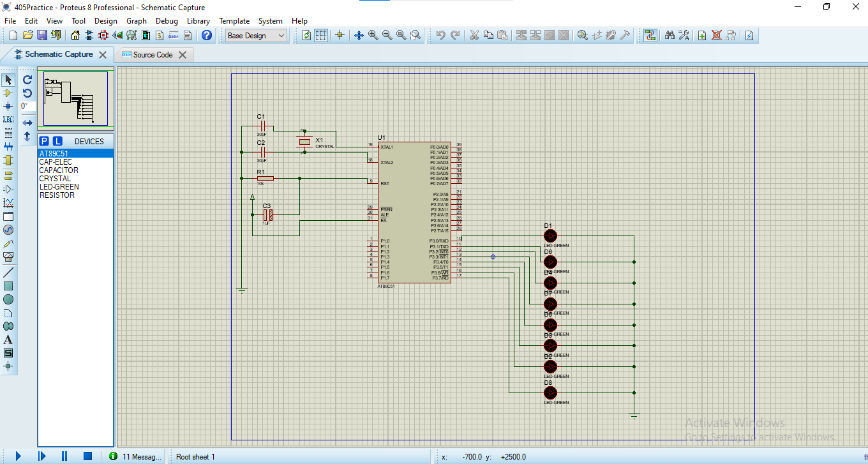Viewport: 868px width, 464px height.
Task: Enable real-time snap mode
Action: (339, 35)
